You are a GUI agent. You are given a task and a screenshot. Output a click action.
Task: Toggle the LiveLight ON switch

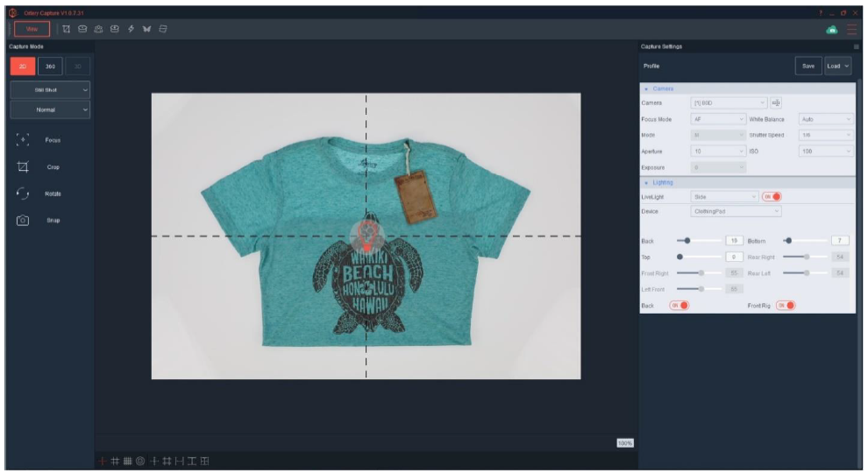(x=772, y=196)
